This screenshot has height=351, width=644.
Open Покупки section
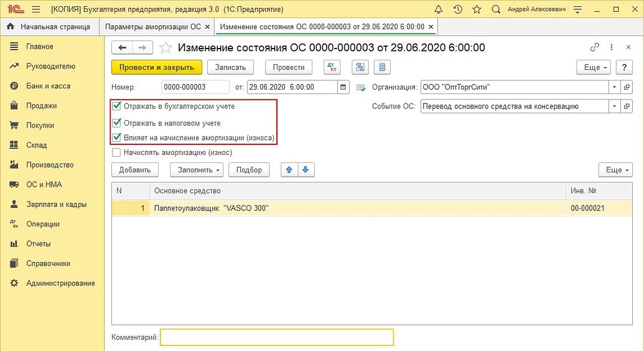[x=40, y=125]
